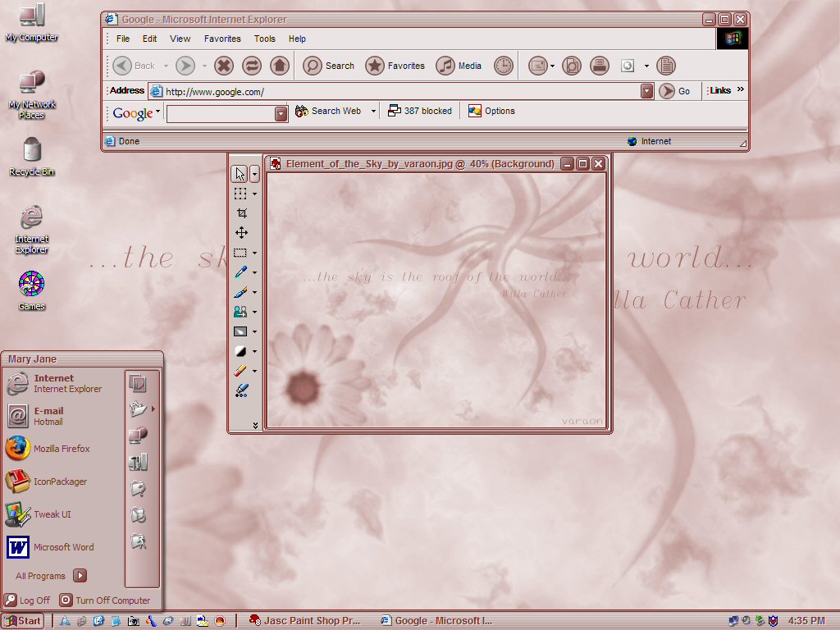Go to Home page via house icon
Viewport: 840px width, 630px height.
279,66
